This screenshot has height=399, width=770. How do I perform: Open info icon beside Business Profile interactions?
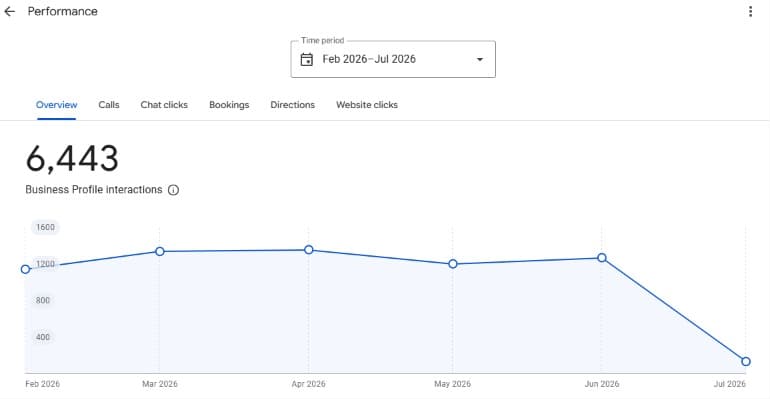point(173,190)
